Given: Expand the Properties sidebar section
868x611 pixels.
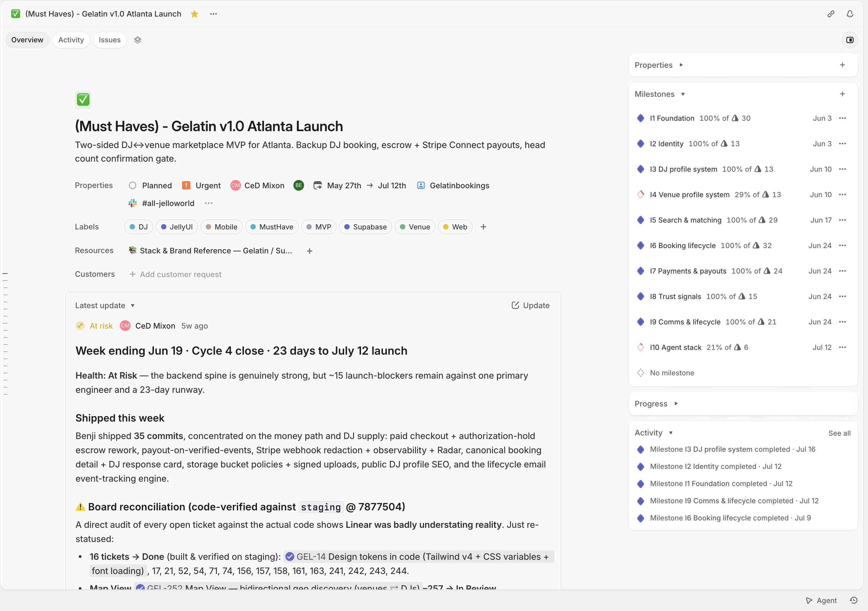Looking at the screenshot, I should click(x=659, y=65).
